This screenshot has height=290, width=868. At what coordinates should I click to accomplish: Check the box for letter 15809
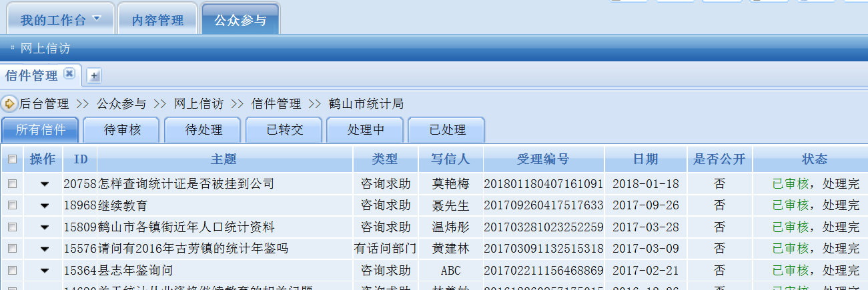(x=12, y=227)
